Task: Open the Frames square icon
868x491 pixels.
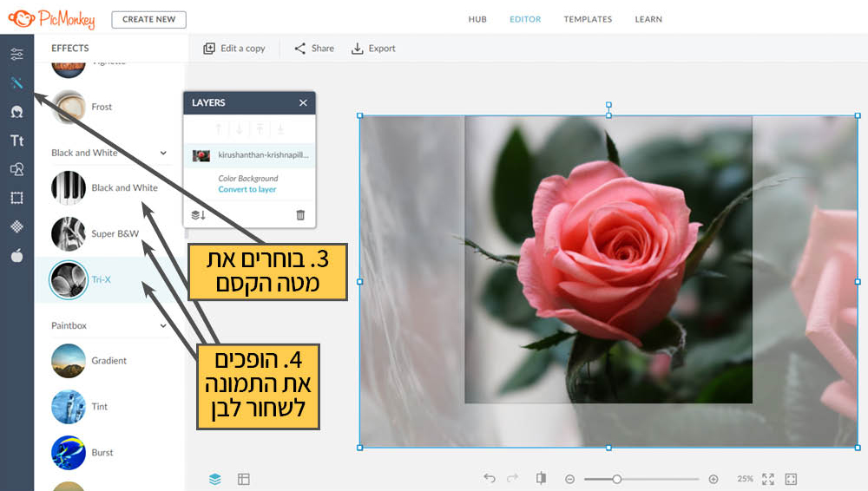Action: click(x=16, y=198)
